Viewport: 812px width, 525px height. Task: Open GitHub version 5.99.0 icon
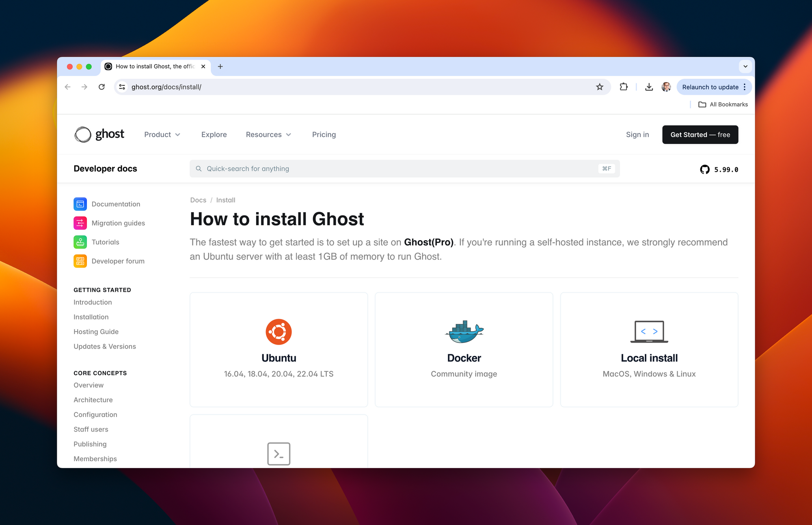coord(705,169)
